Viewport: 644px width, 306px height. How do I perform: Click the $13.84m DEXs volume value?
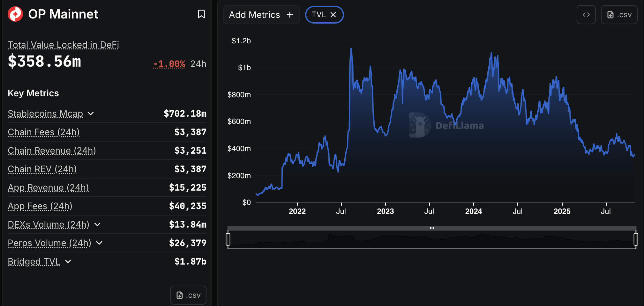click(x=188, y=224)
